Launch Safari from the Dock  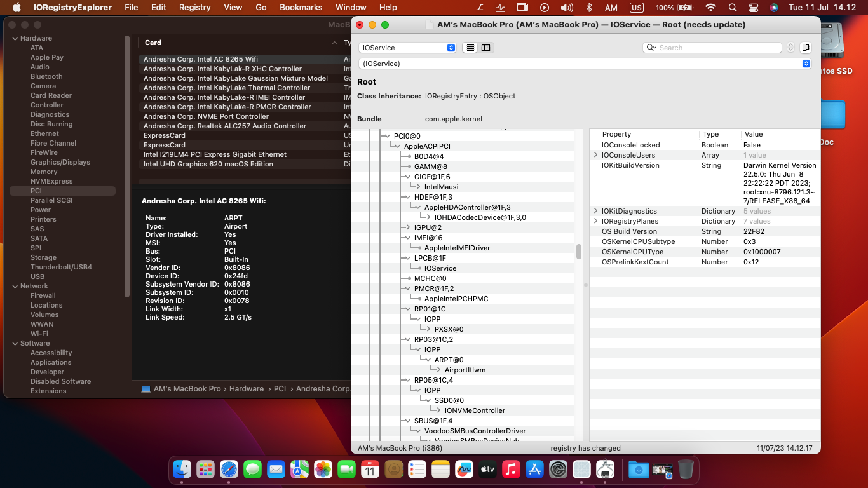click(229, 470)
